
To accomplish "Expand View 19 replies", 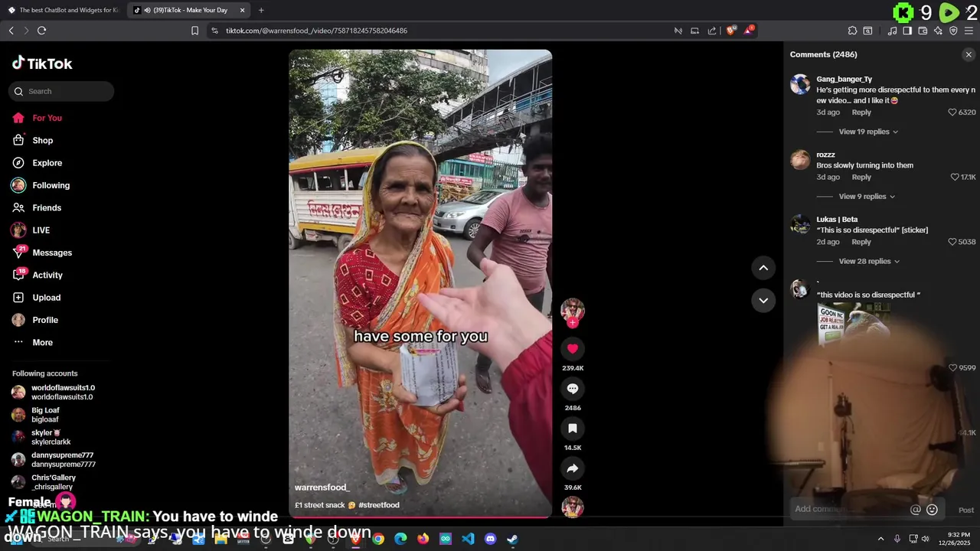I will click(868, 132).
